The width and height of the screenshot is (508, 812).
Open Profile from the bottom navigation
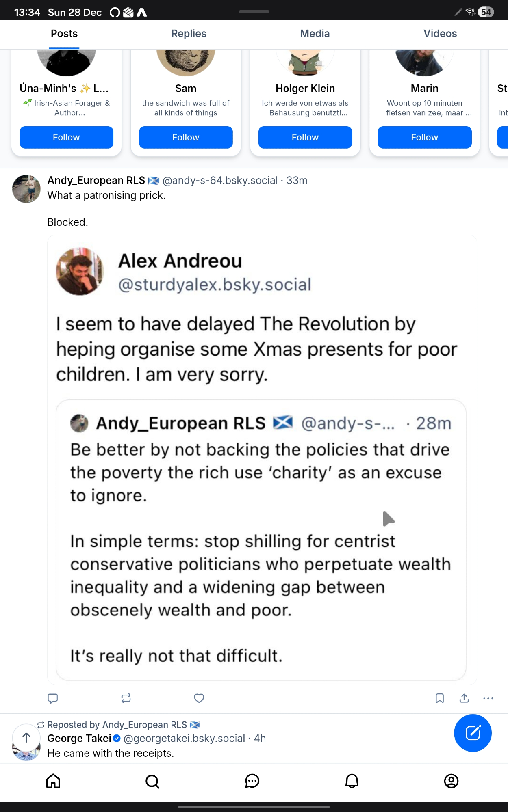pos(451,781)
